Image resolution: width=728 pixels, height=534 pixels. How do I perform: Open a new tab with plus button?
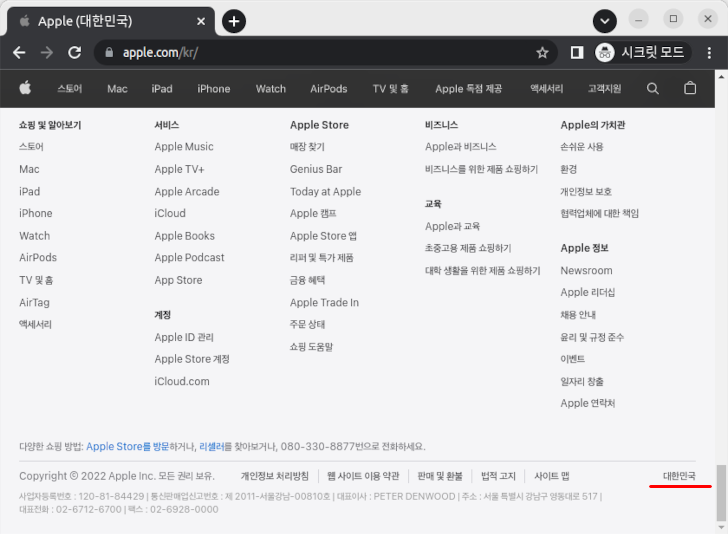(234, 21)
